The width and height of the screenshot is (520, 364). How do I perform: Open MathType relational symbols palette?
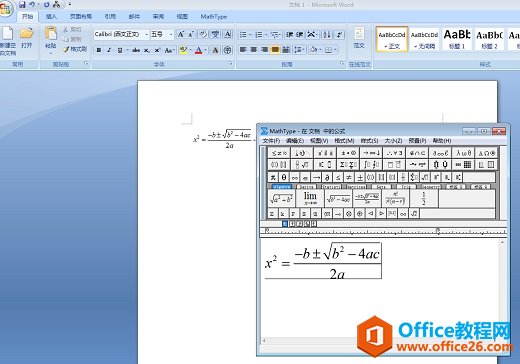(280, 153)
